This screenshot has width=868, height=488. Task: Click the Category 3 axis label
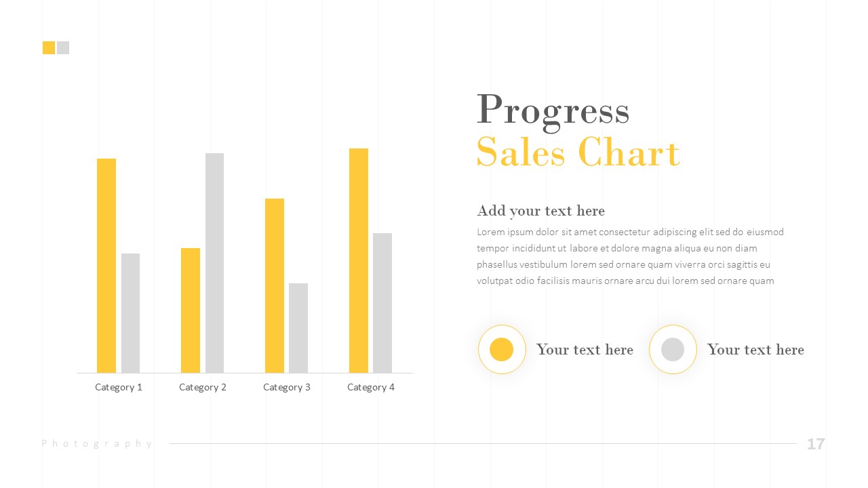click(287, 387)
